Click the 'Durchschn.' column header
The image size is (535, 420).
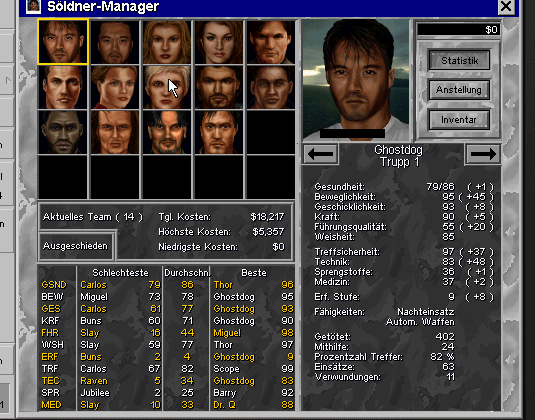pyautogui.click(x=187, y=273)
